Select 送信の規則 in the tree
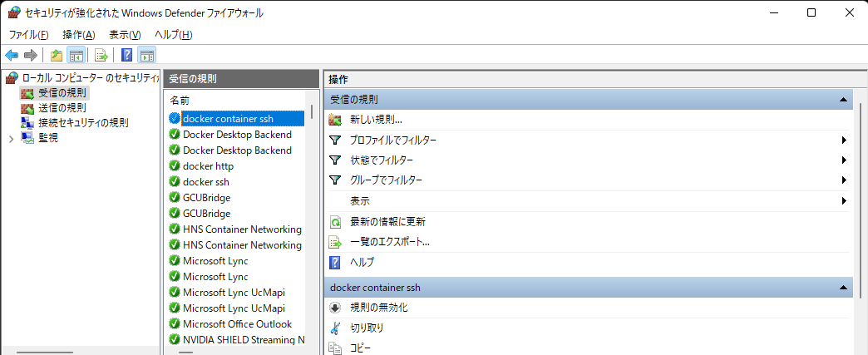Screen dimensions: 868x355 62,107
